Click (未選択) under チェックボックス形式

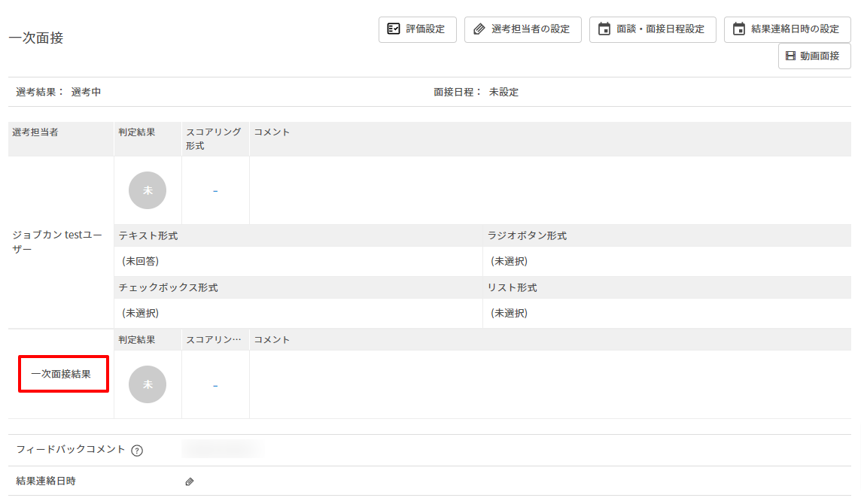[x=141, y=313]
